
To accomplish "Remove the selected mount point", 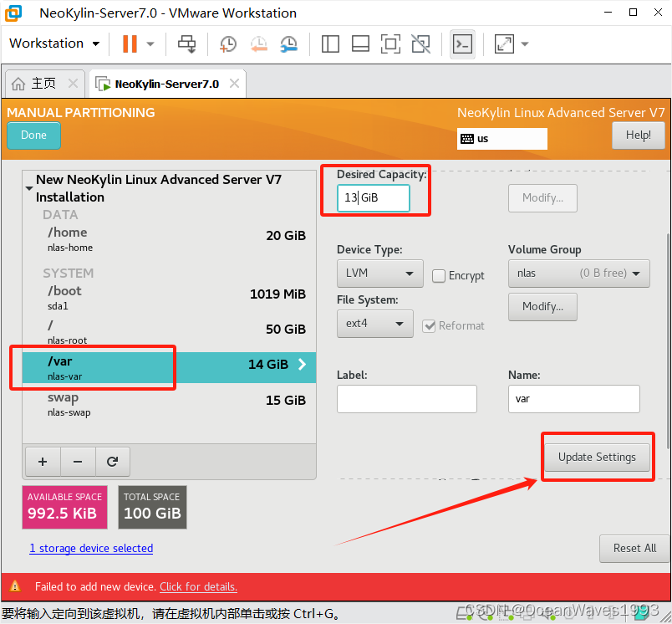I will [78, 462].
